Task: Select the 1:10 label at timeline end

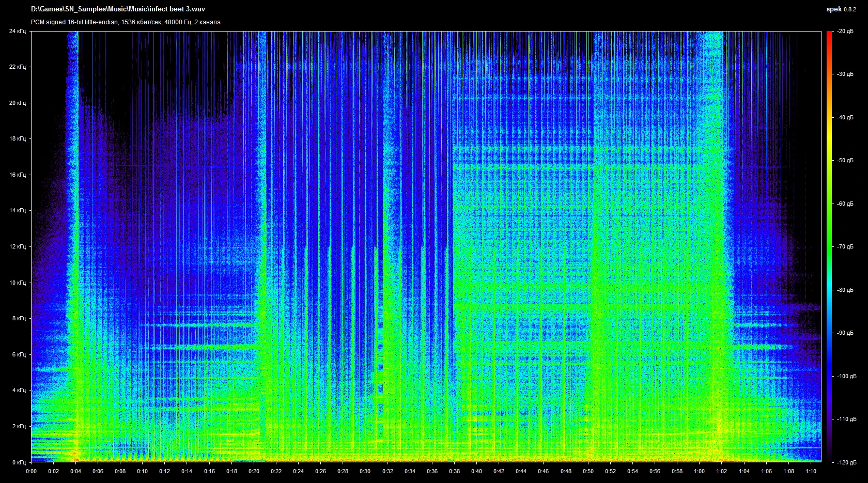Action: click(811, 471)
